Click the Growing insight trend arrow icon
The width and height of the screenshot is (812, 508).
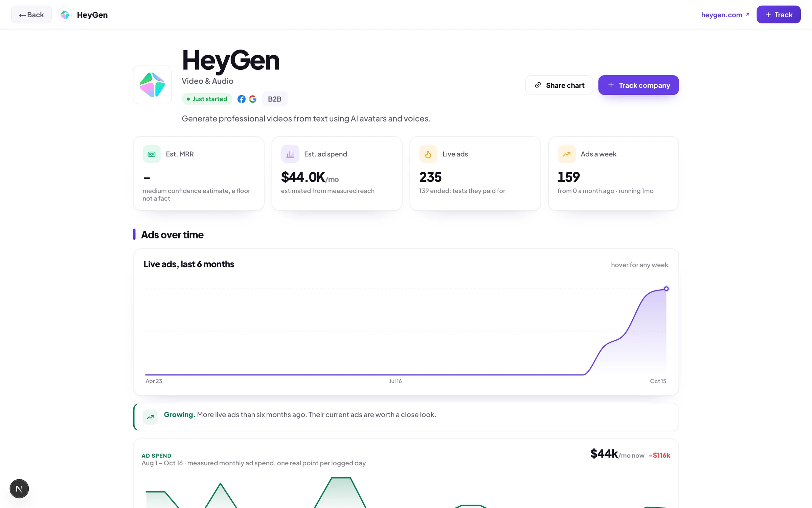pyautogui.click(x=150, y=417)
